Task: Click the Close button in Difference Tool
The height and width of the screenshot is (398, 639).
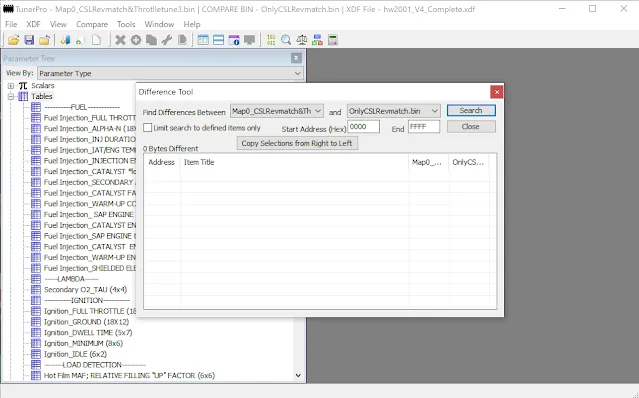Action: coord(471,126)
